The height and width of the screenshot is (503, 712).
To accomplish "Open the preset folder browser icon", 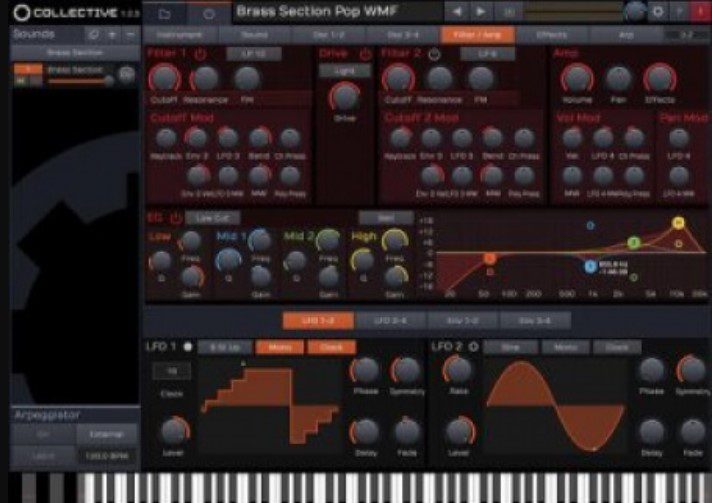I will pyautogui.click(x=164, y=13).
